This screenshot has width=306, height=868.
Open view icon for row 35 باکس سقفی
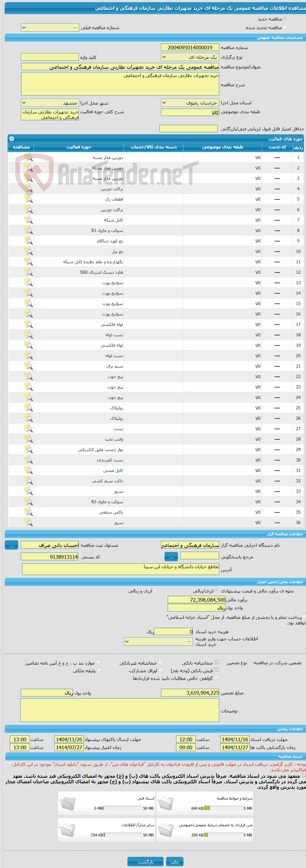(28, 512)
